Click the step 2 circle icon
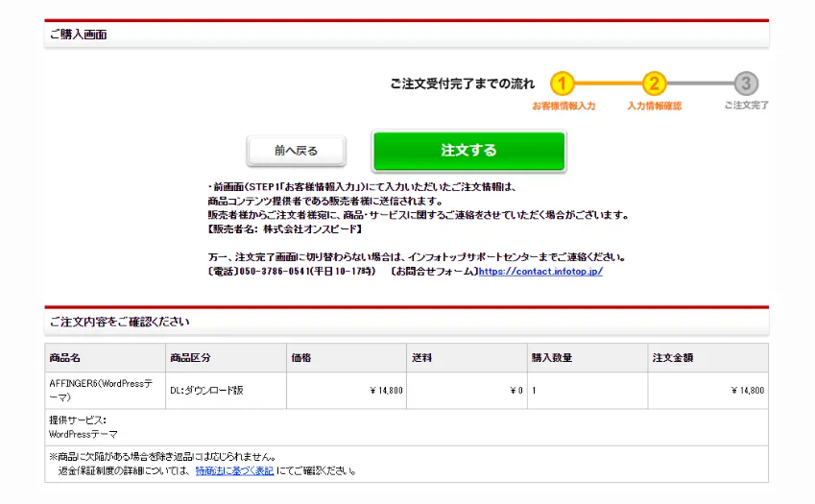The height and width of the screenshot is (504, 815). pos(654,84)
